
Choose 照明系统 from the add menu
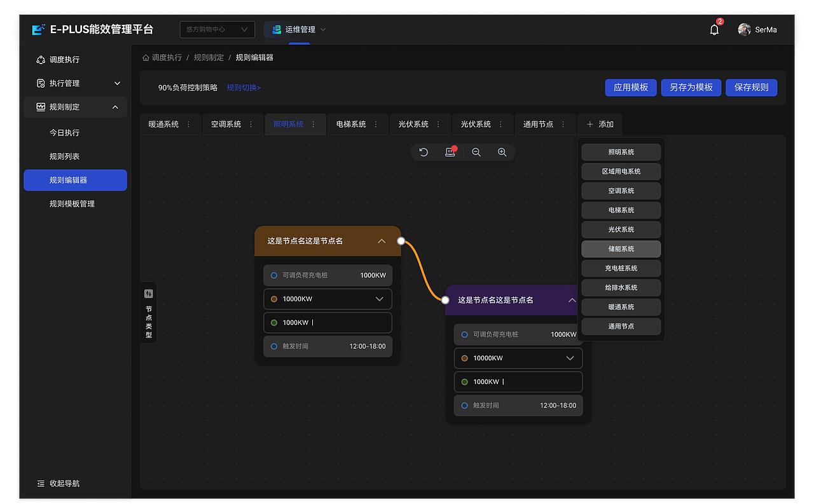621,152
